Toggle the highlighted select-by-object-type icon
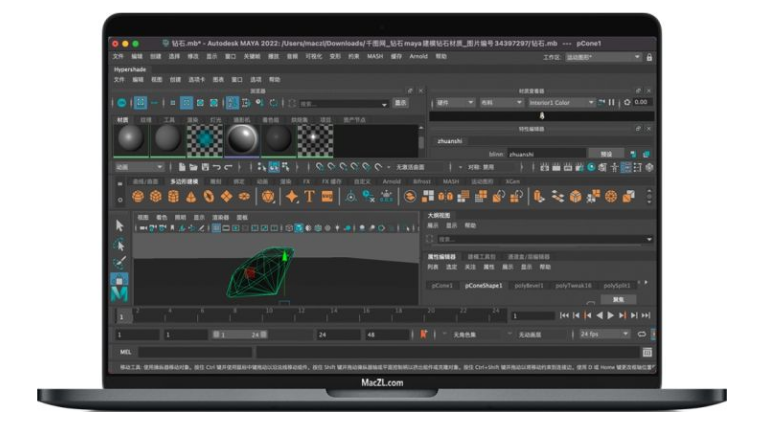 (274, 167)
